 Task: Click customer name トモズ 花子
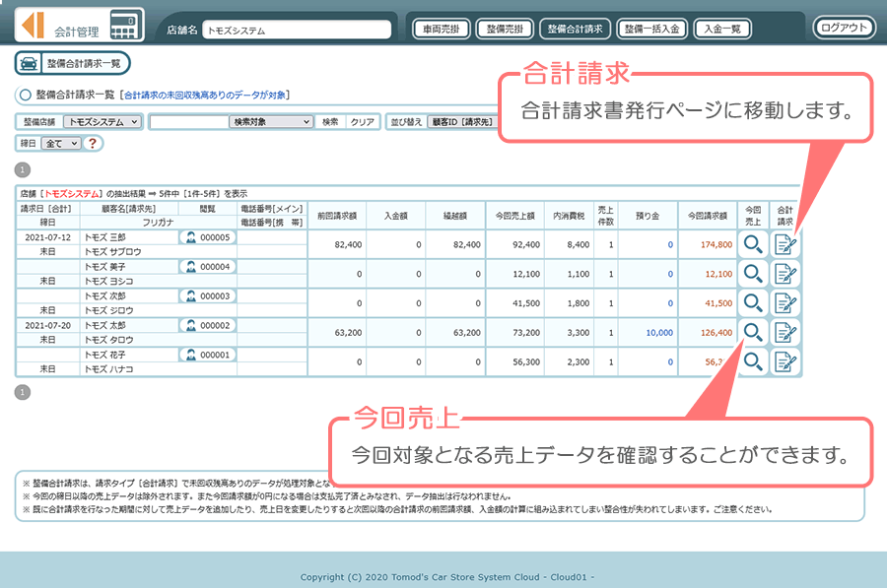coord(105,355)
